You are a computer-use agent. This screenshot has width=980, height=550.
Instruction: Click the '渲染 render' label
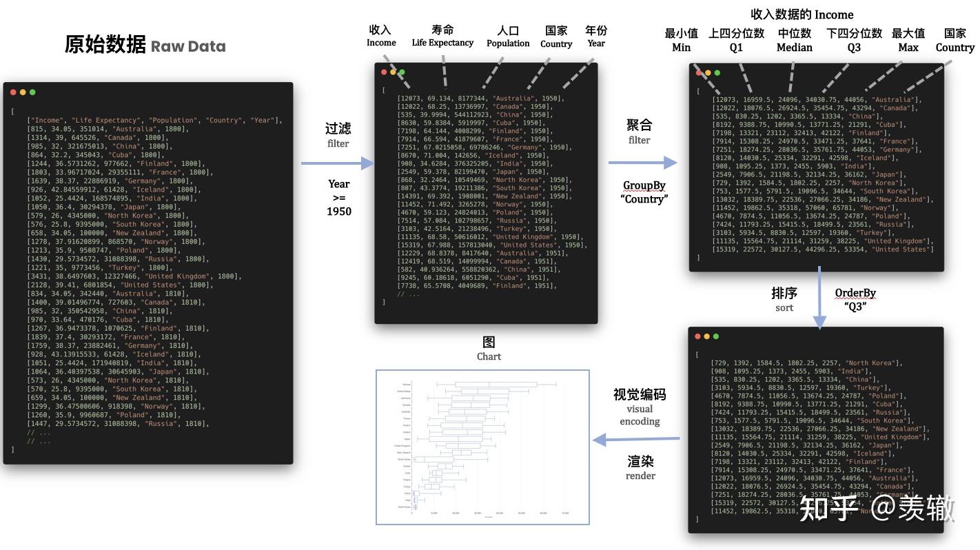tap(640, 467)
